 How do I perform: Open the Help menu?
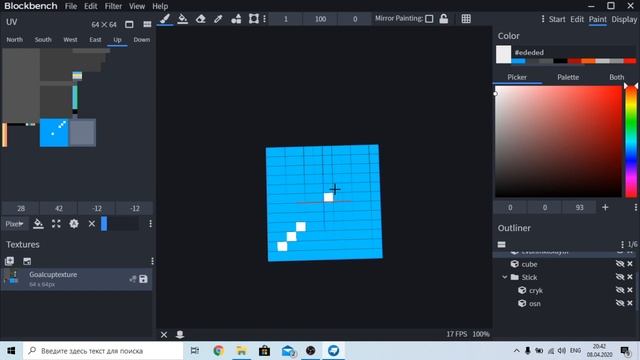[160, 6]
